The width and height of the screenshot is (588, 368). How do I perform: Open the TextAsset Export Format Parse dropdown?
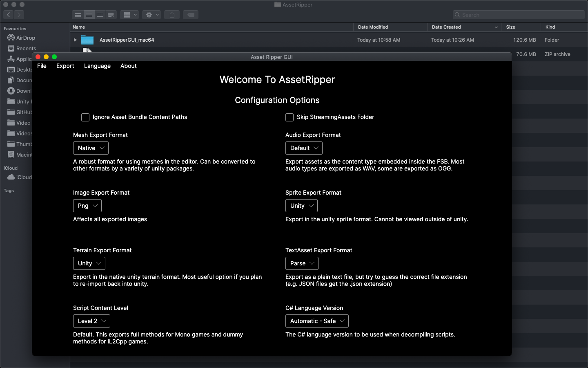click(x=302, y=263)
